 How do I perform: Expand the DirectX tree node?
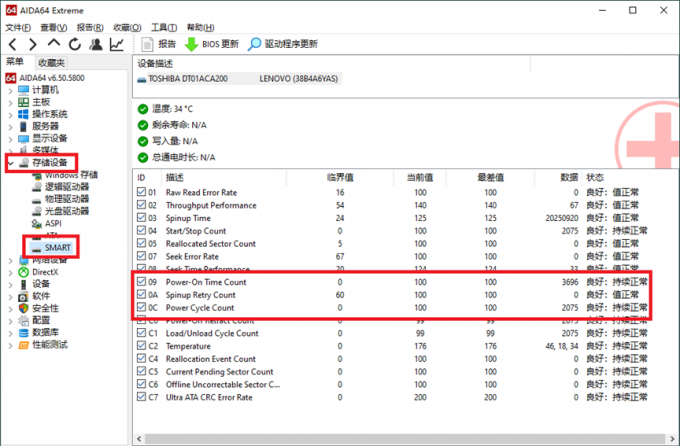click(10, 272)
